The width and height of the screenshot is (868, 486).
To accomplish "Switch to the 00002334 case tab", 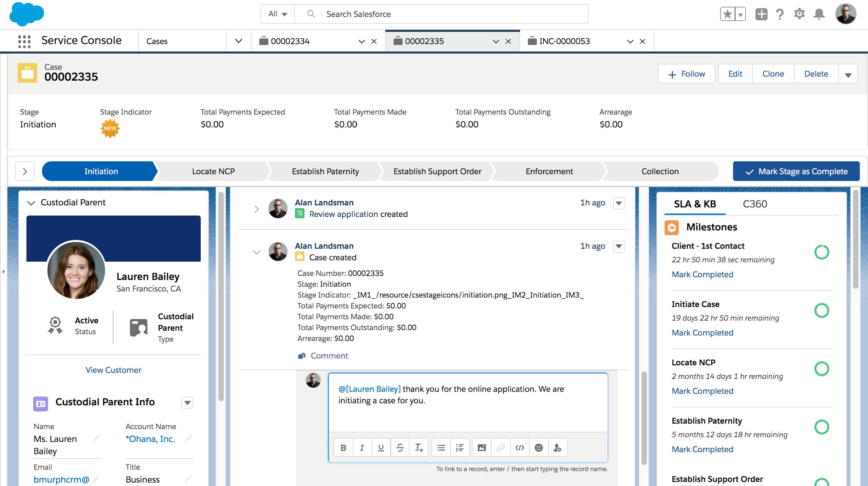I will (x=290, y=41).
